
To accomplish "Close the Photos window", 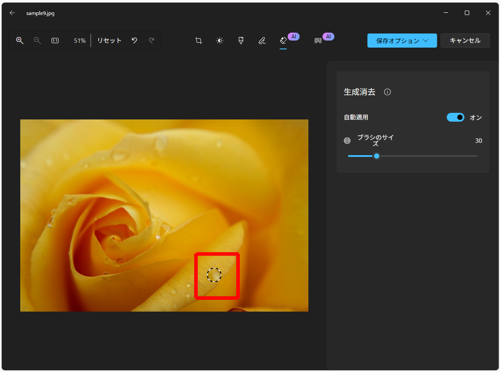I will (488, 13).
